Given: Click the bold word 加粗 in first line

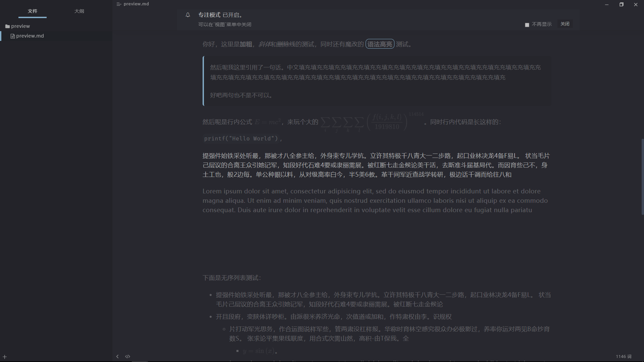Looking at the screenshot, I should [x=246, y=44].
